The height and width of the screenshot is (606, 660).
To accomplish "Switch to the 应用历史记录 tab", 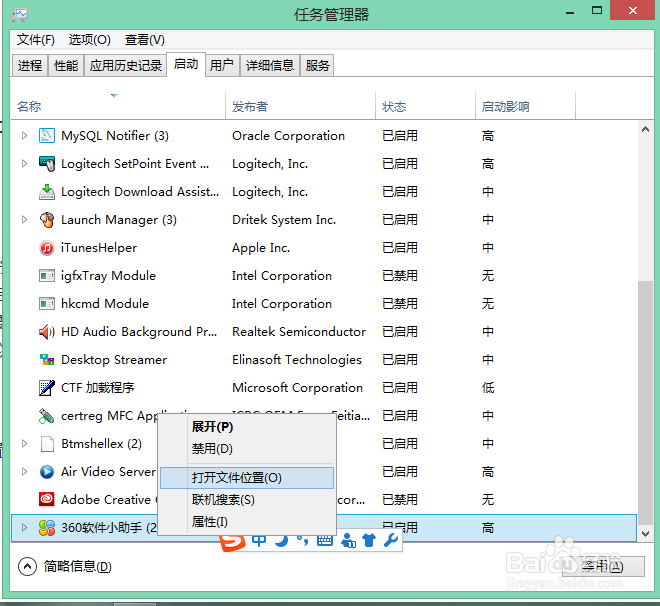I will point(125,66).
